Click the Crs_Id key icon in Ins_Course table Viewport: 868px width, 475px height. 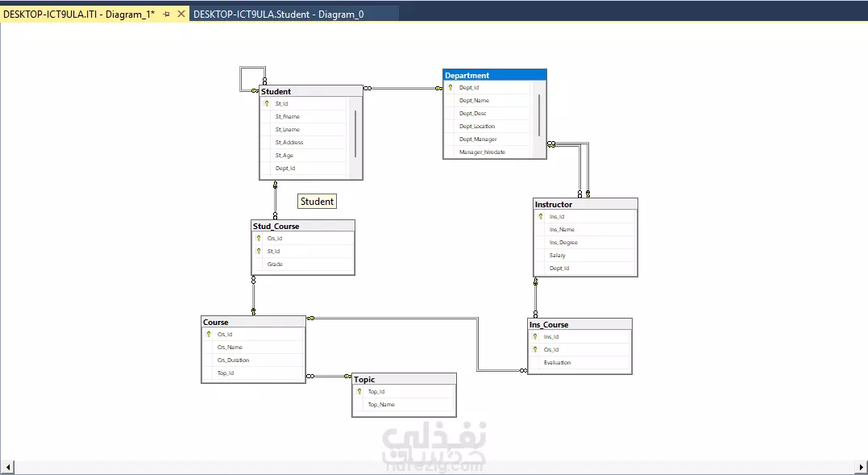(535, 349)
